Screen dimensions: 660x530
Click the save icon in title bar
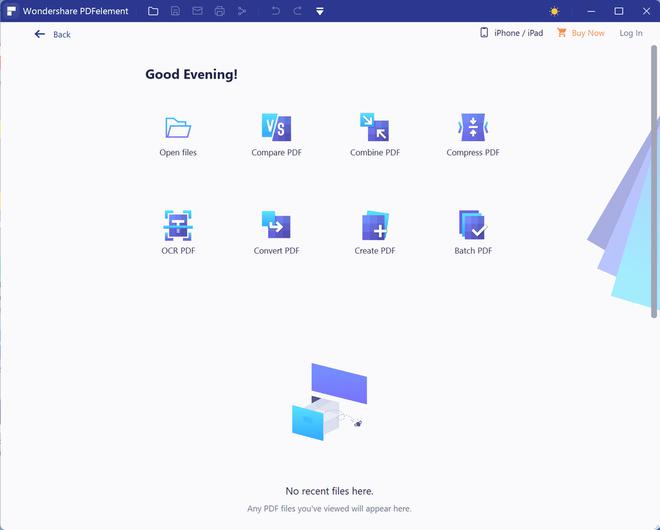pos(176,11)
